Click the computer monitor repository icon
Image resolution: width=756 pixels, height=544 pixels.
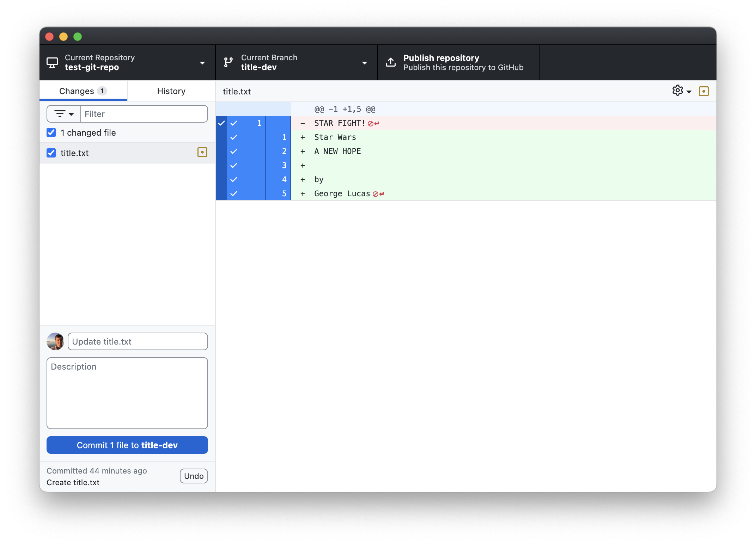[52, 62]
